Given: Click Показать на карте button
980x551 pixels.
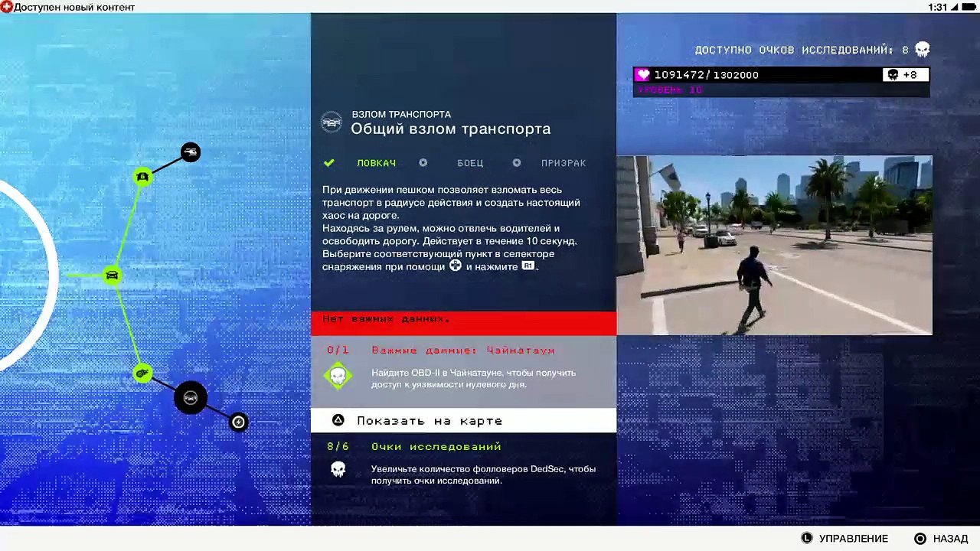Looking at the screenshot, I should pyautogui.click(x=463, y=420).
